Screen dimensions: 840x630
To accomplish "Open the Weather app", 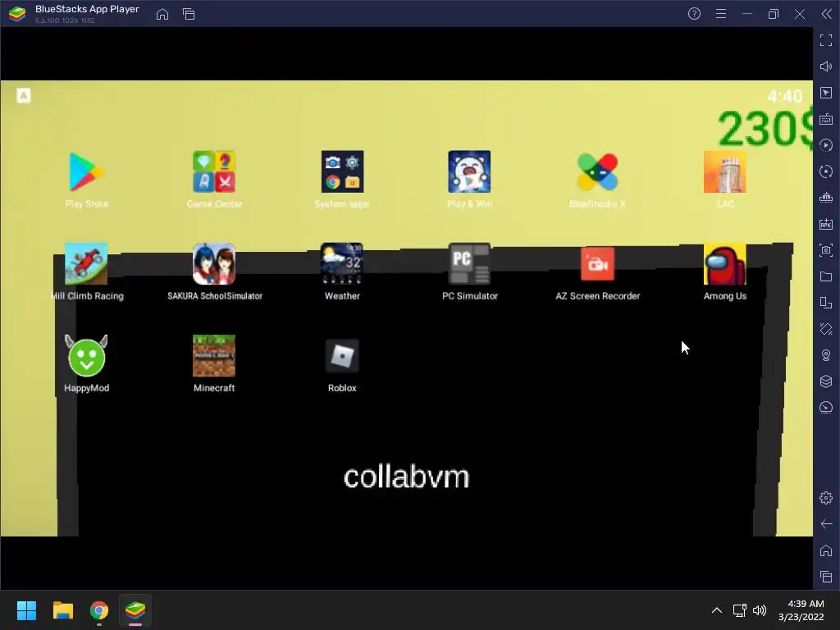I will tap(342, 264).
